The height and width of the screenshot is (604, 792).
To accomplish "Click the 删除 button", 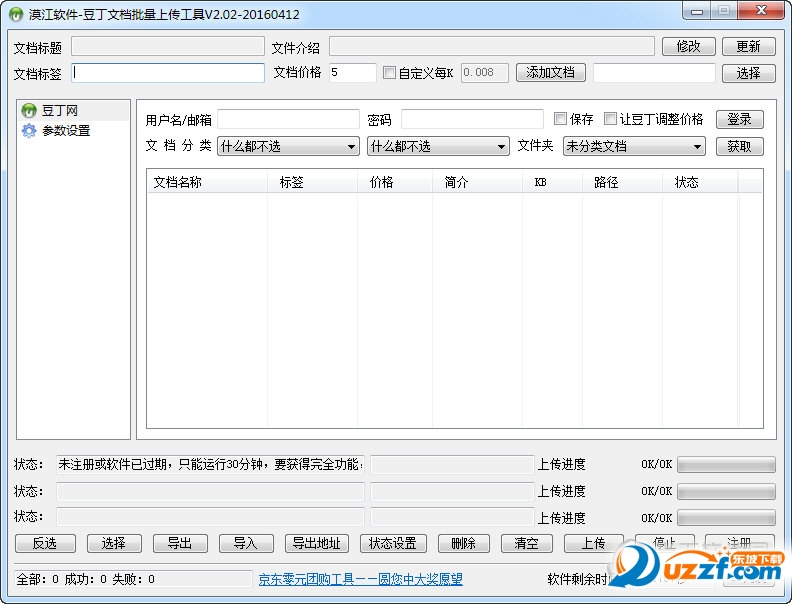I will click(464, 543).
